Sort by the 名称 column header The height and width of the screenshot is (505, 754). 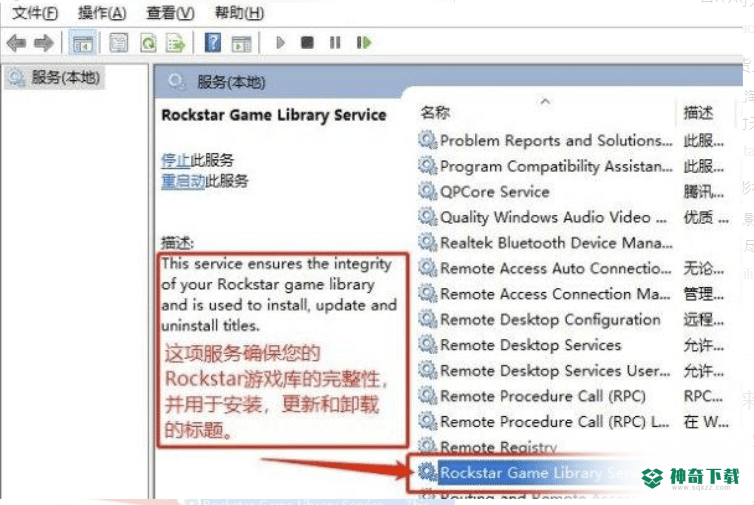tap(436, 113)
